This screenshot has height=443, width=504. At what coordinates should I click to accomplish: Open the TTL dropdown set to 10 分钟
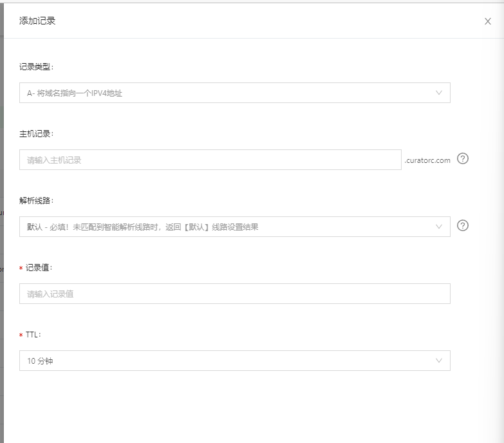[x=225, y=361]
